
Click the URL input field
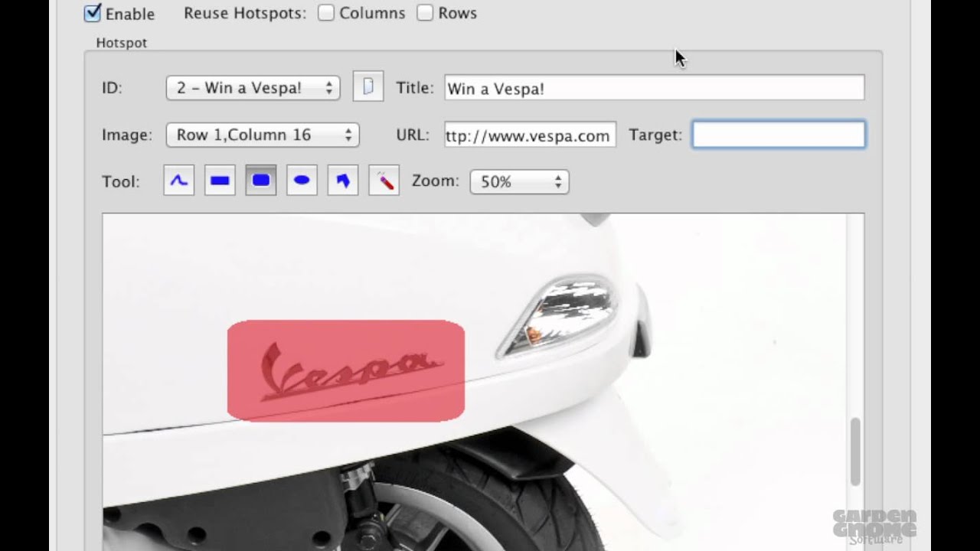click(530, 135)
